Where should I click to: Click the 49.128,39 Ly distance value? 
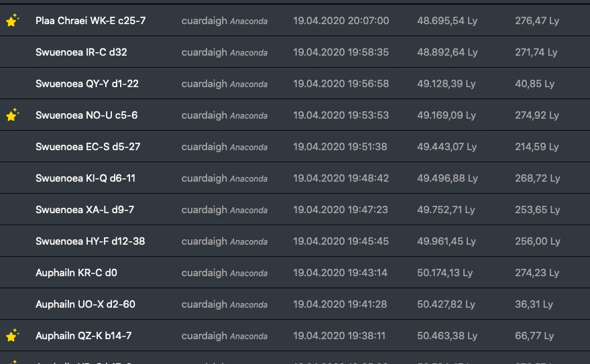tap(446, 84)
